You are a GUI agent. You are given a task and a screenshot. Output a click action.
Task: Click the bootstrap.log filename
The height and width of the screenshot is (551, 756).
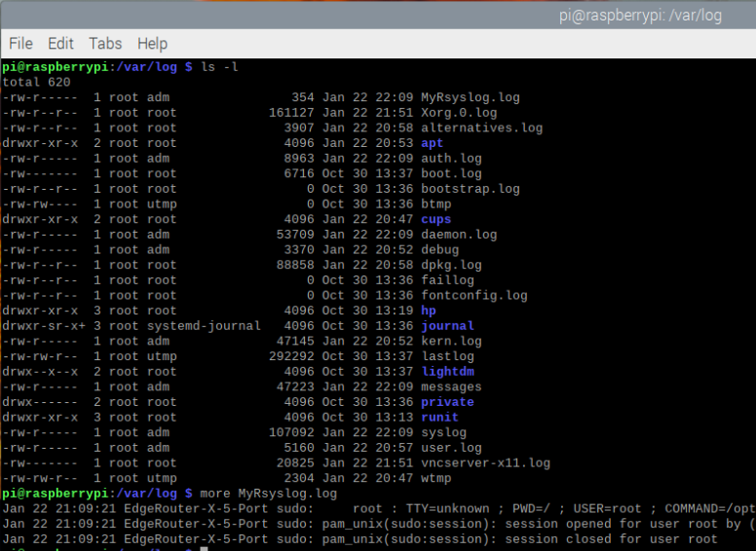471,189
